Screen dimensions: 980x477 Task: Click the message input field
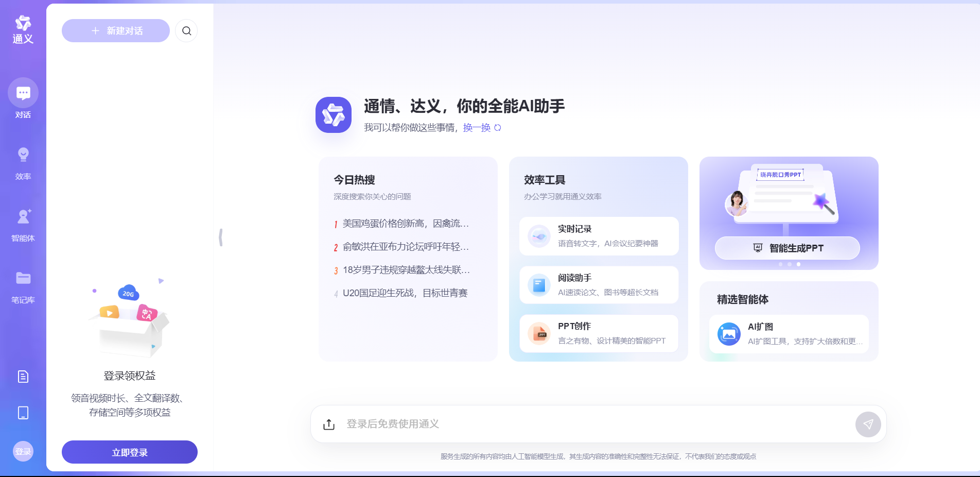[x=592, y=424]
